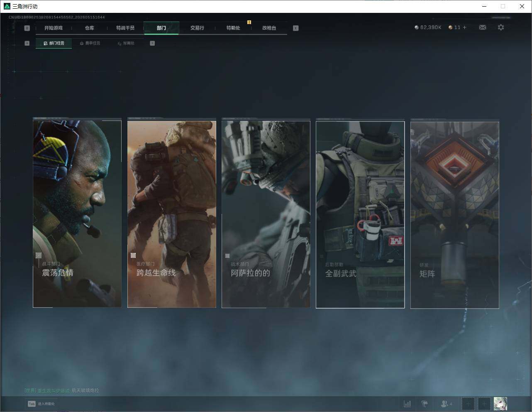Select the 部门任务 sub-tab
532x412 pixels.
tap(54, 43)
